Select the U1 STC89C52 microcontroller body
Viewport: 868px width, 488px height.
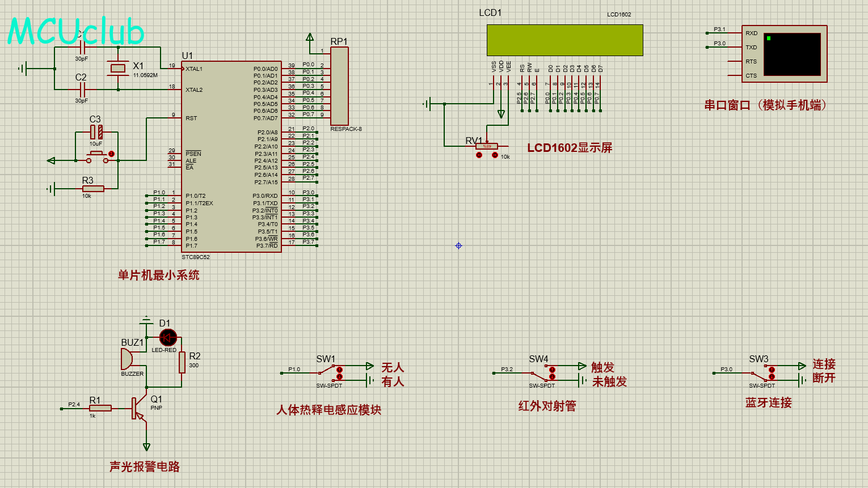click(231, 156)
